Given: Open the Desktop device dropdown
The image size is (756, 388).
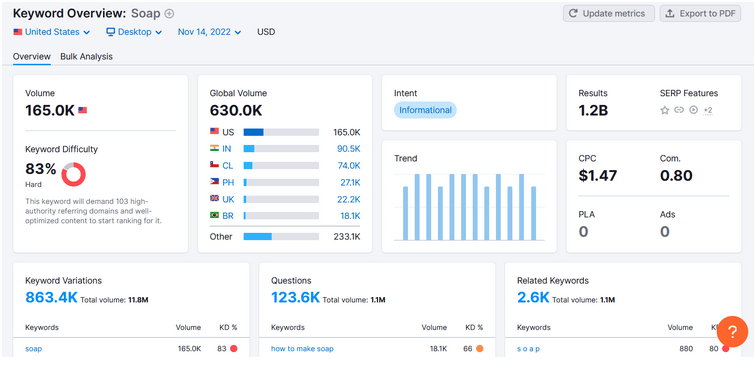Looking at the screenshot, I should coord(134,32).
